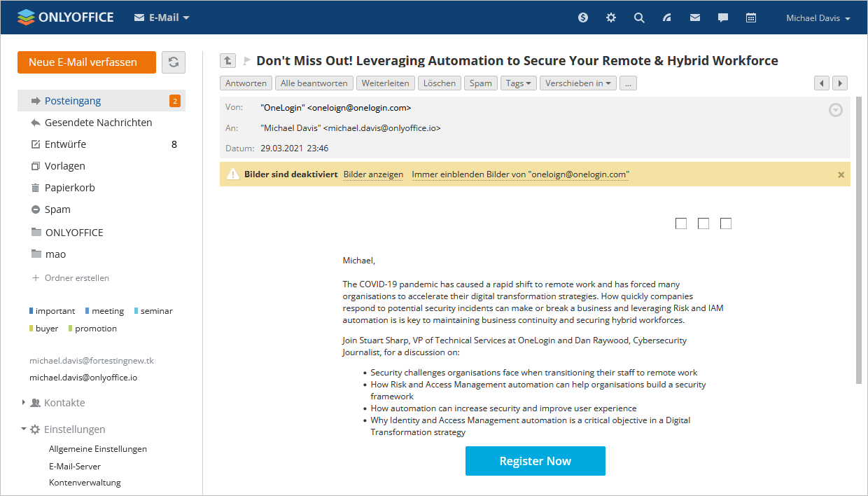Open more actions ellipsis button
868x496 pixels.
point(628,83)
